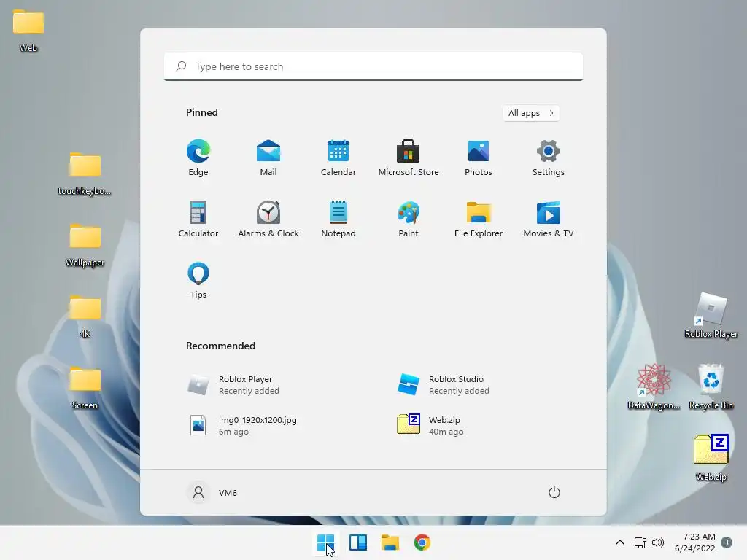Click the Recommended section heading
747x560 pixels.
[220, 346]
